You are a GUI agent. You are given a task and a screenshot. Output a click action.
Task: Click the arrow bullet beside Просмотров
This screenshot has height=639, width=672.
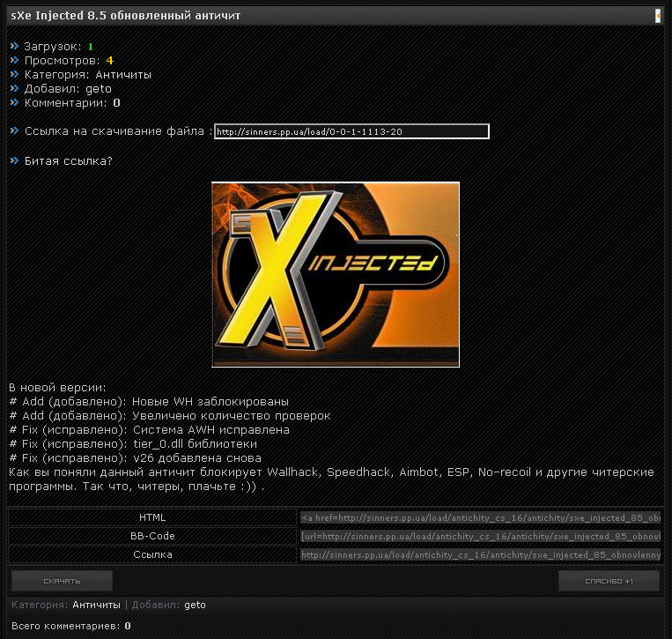coord(15,60)
